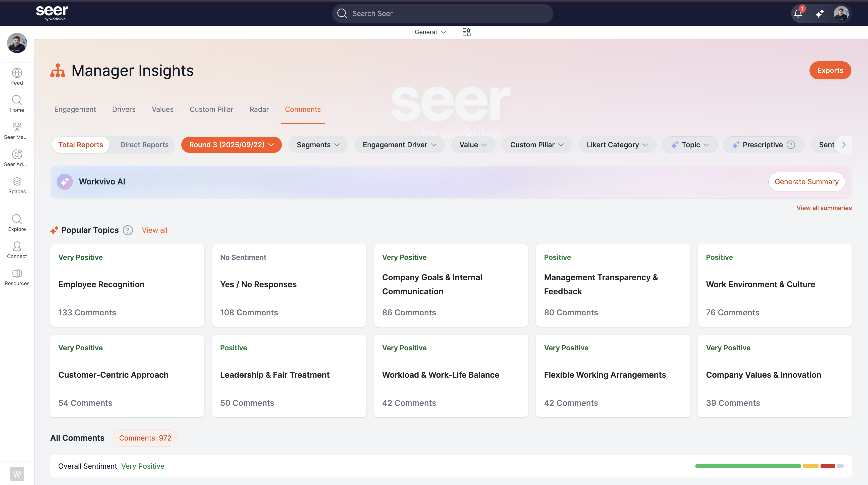Open Resources in the sidebar
This screenshot has height=485, width=868.
17,277
